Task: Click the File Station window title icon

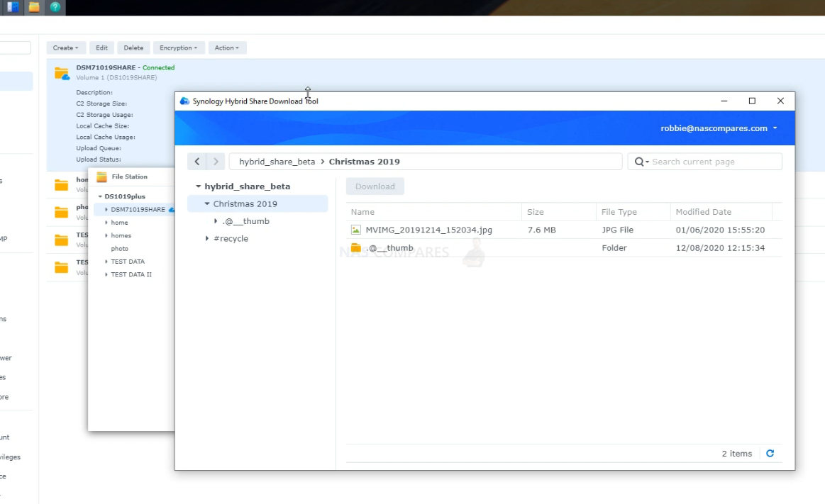Action: click(x=101, y=177)
